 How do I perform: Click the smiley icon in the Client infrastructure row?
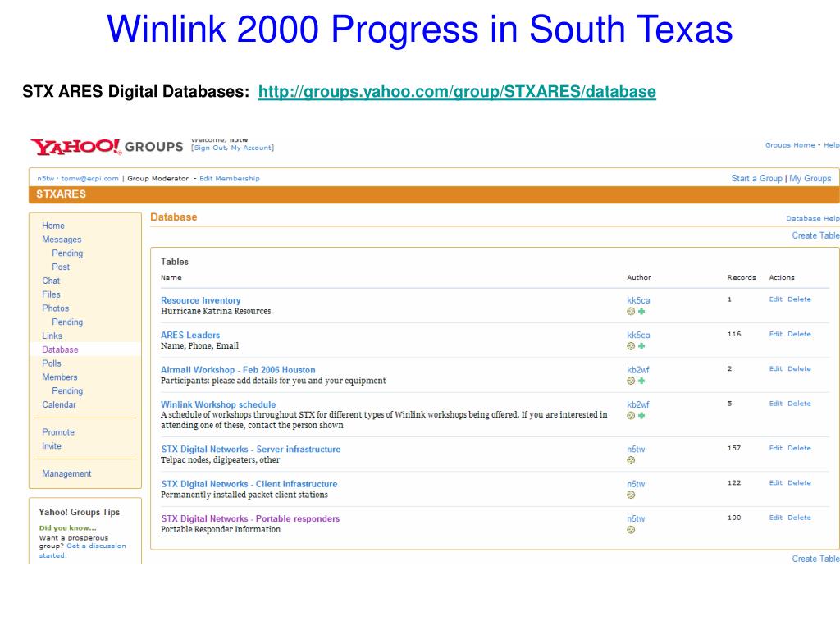(631, 495)
